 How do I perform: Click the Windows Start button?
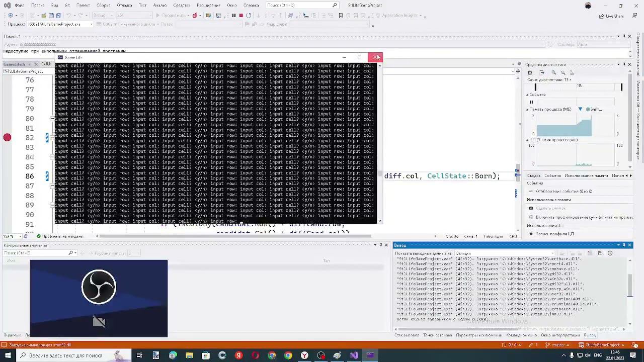[x=8, y=355]
